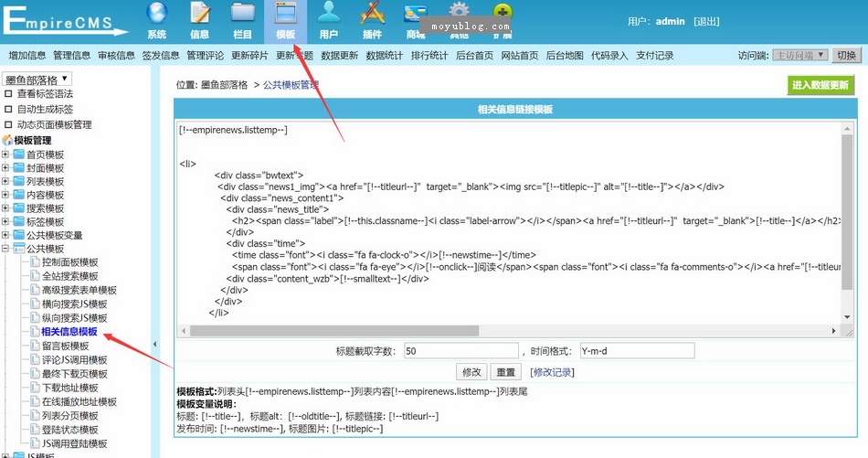Open the 系统 globe icon in top bar
Viewport: 868px width, 458px height.
tap(156, 14)
